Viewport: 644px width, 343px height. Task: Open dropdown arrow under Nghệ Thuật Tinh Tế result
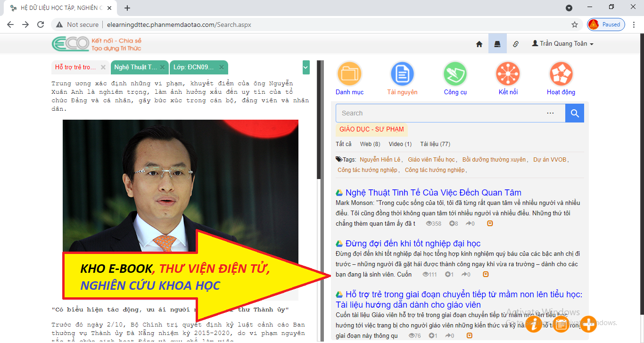(490, 223)
